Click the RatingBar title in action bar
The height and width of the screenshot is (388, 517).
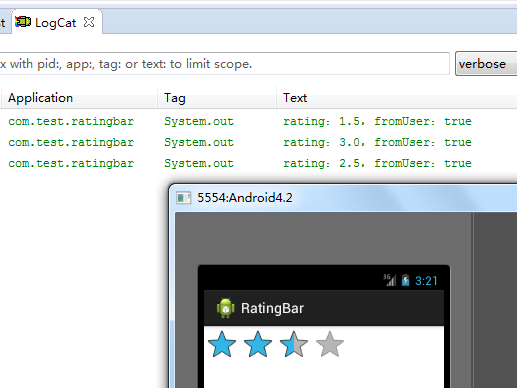pos(272,309)
